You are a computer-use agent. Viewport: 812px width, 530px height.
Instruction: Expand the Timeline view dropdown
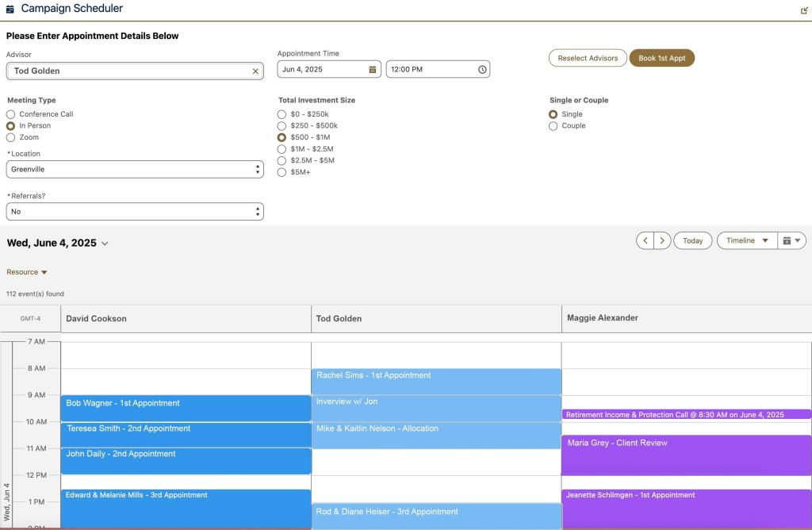point(747,240)
